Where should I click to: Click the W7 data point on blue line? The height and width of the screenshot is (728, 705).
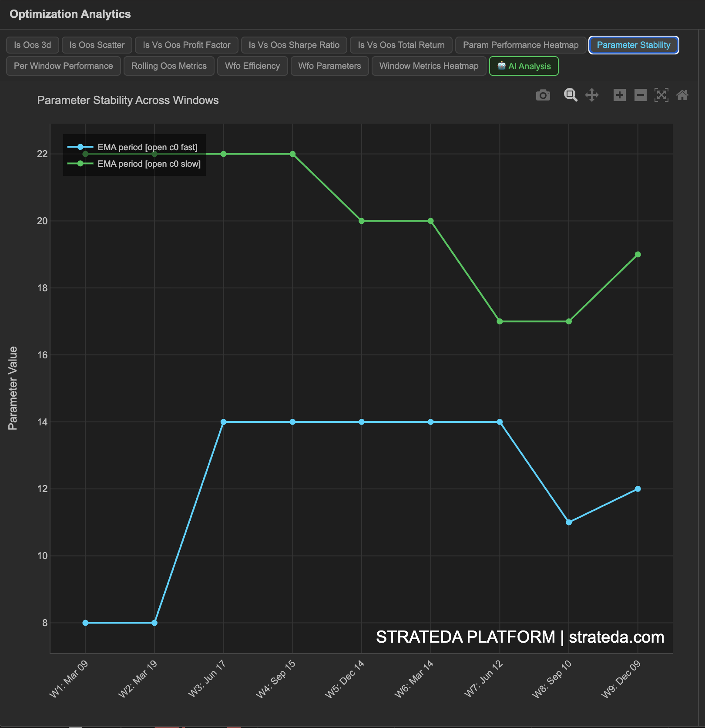click(499, 421)
